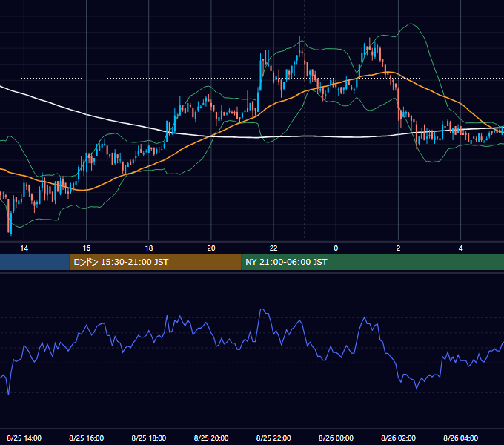Click the blue session bar before ロンドン
Image resolution: width=504 pixels, height=445 pixels.
pos(35,262)
